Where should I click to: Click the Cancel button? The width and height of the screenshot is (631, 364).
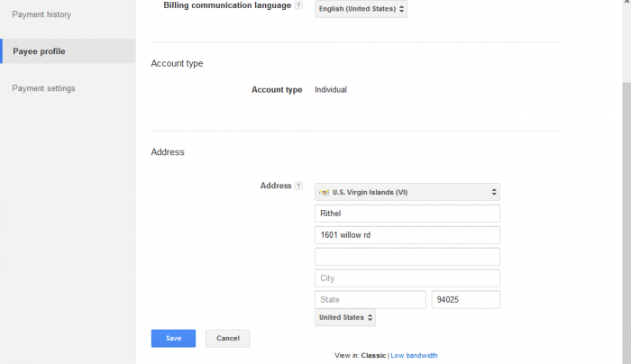[227, 338]
